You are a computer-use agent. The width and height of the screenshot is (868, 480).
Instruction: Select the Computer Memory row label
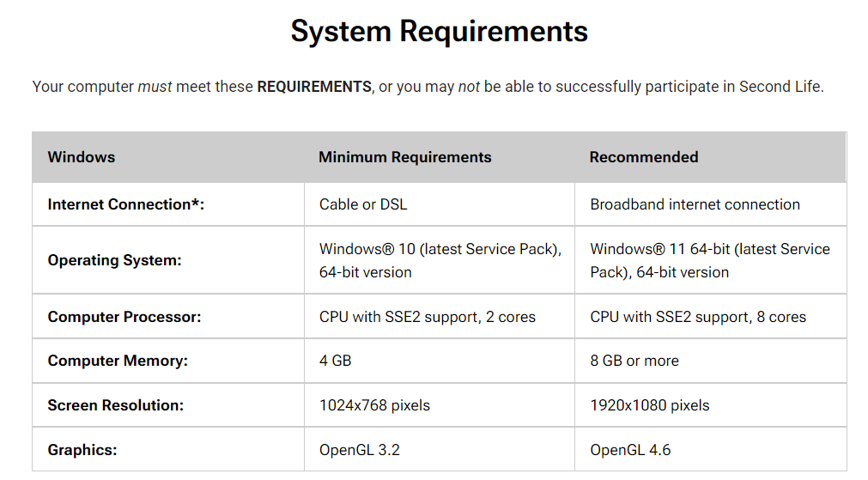[118, 361]
